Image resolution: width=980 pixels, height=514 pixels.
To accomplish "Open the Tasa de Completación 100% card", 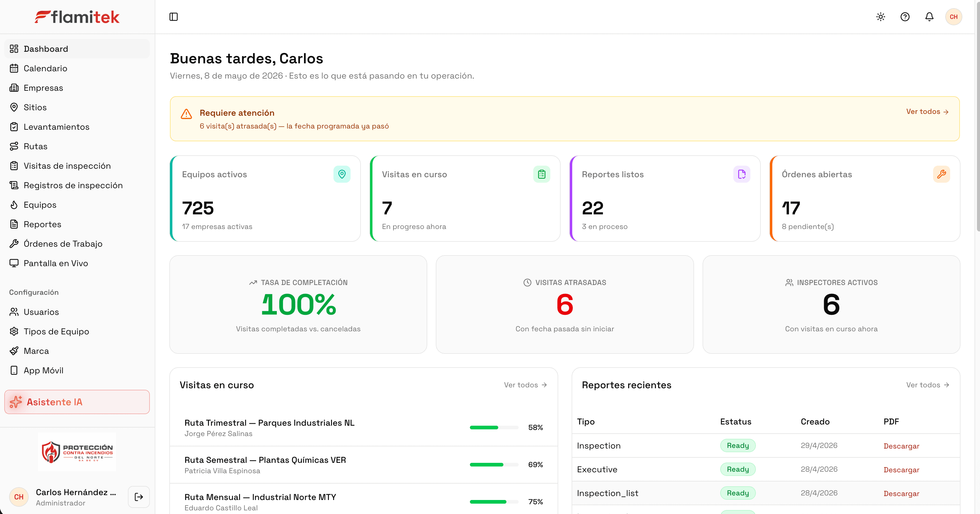I will tap(298, 305).
